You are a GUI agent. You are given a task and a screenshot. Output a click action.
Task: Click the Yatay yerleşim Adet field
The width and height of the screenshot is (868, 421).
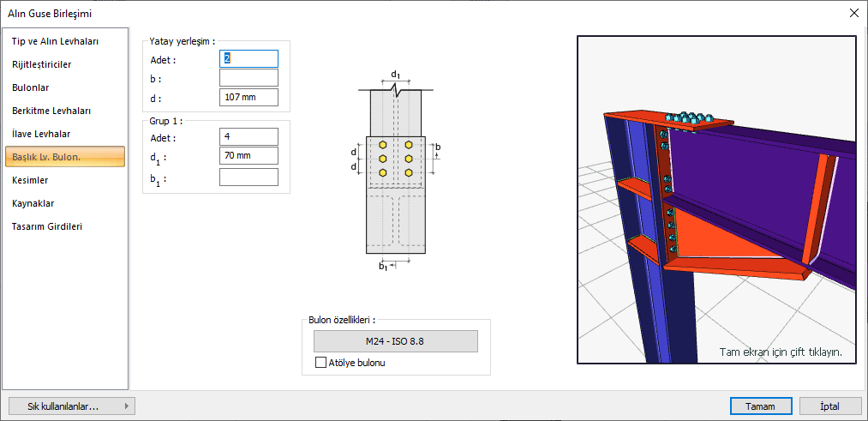click(248, 58)
